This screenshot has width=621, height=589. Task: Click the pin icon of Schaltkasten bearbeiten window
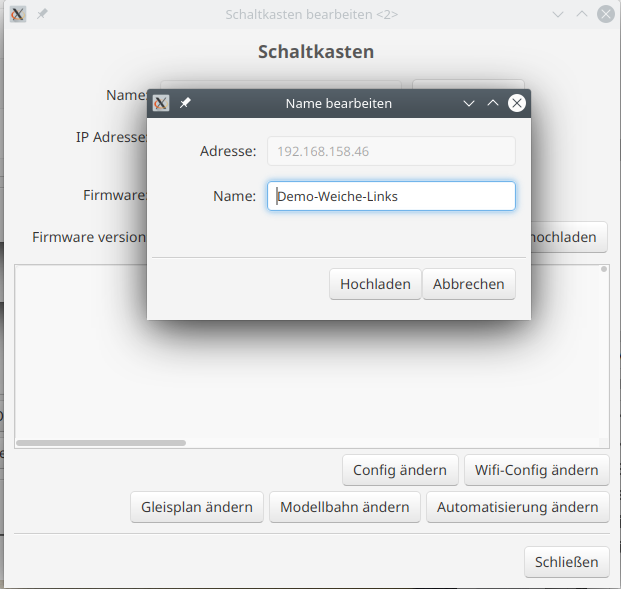point(42,15)
